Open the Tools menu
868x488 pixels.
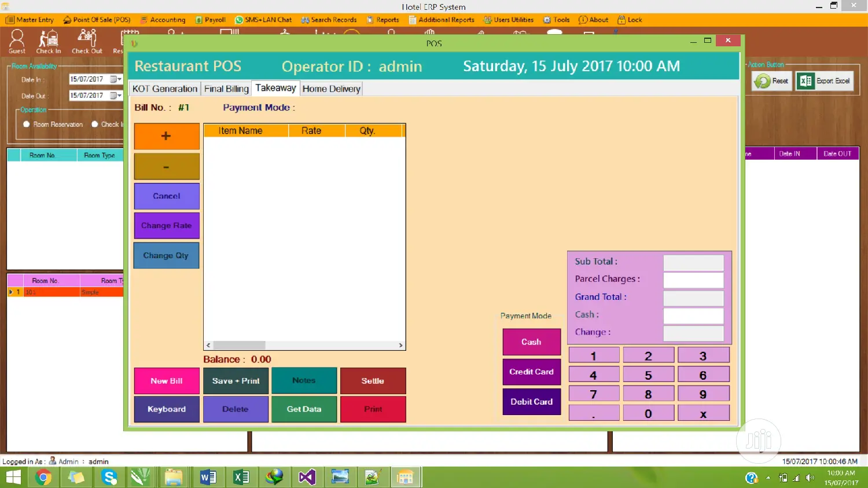(556, 20)
